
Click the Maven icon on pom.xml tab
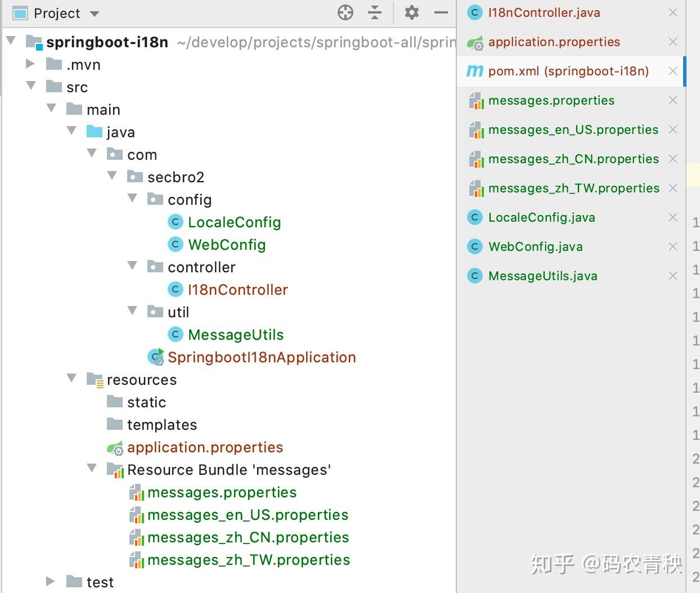tap(474, 71)
